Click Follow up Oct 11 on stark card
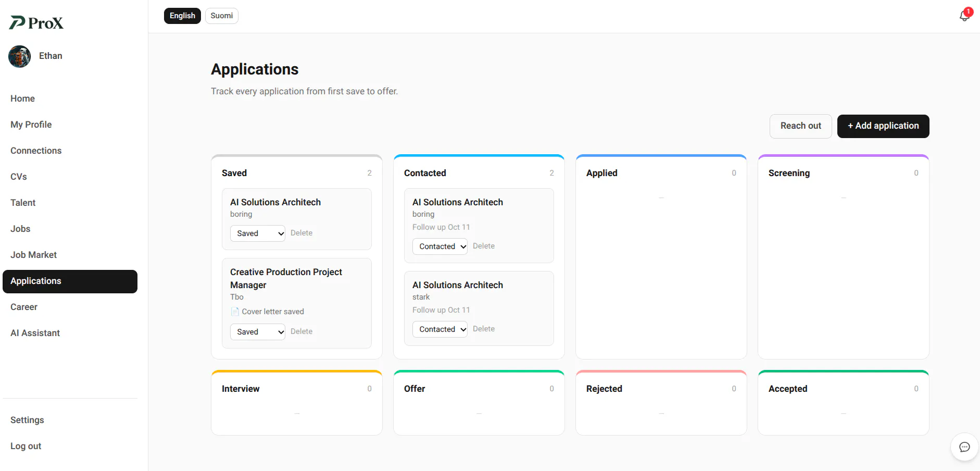980x471 pixels. 441,310
